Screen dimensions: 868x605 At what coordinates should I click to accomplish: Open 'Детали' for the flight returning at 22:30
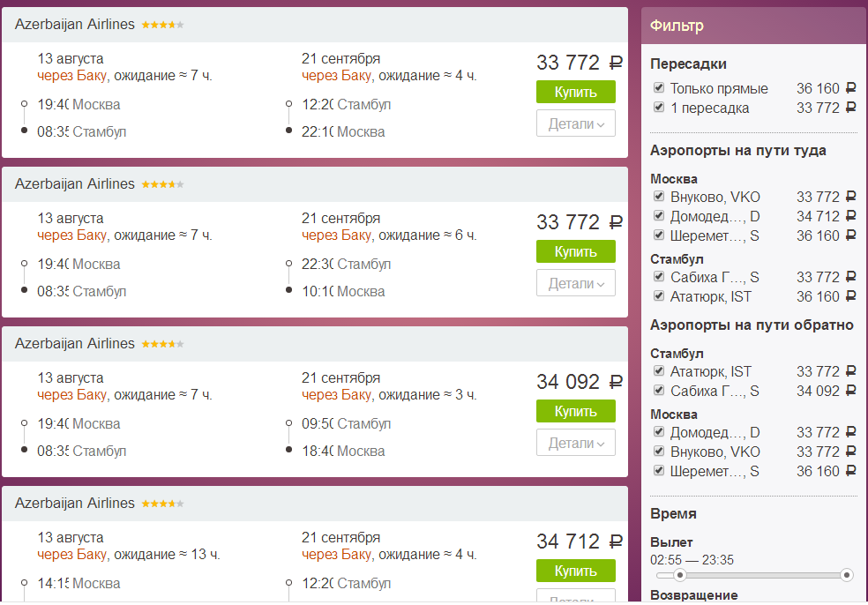575,283
